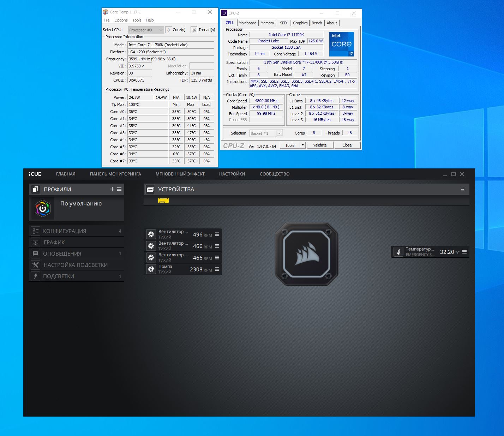Open the Devices panel options icon

[463, 190]
